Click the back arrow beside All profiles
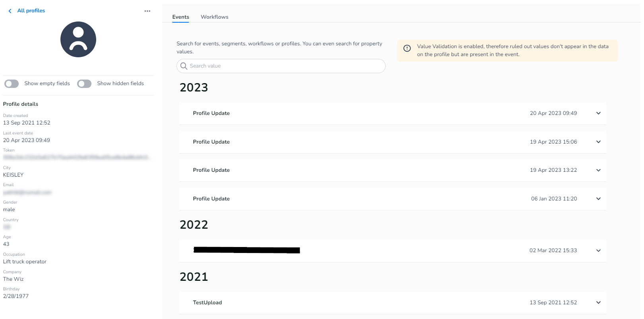 [x=10, y=11]
